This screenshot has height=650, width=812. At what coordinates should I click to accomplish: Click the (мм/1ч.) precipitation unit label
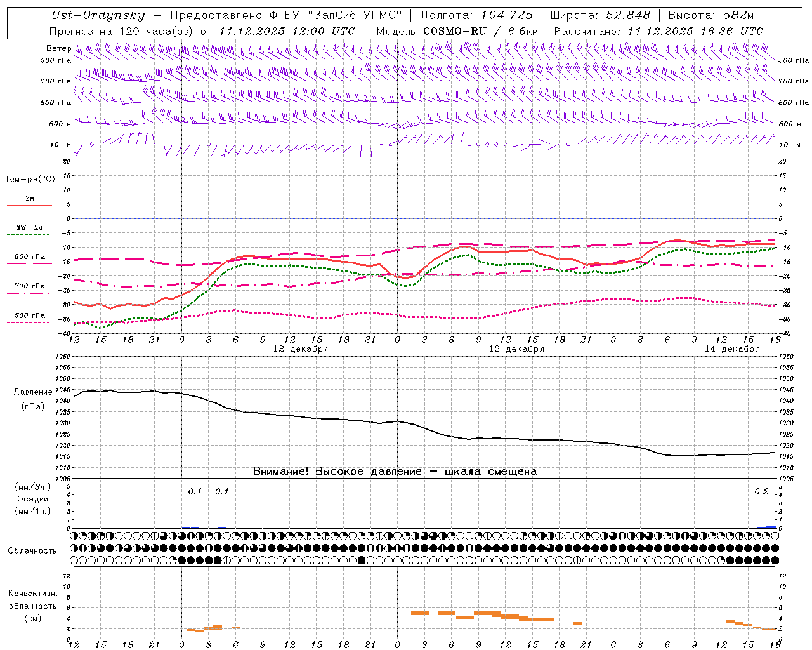click(32, 511)
